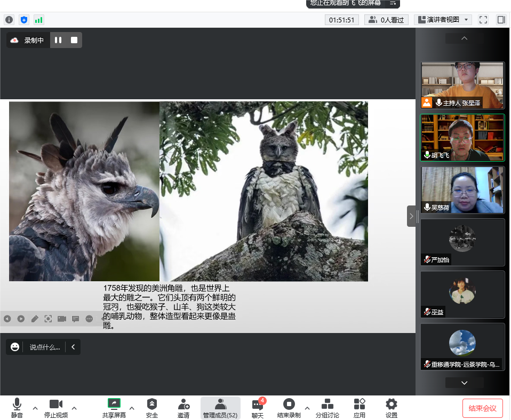Go to next slide in presentation
511x420 pixels.
click(x=21, y=319)
